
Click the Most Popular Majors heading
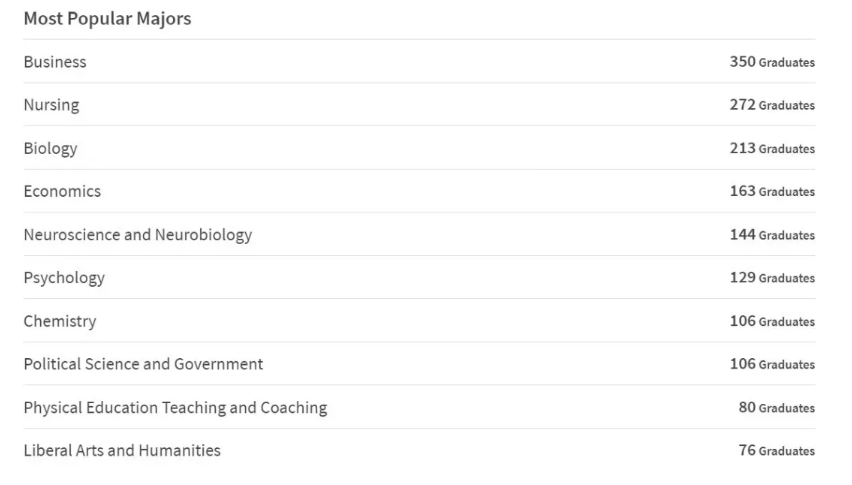(107, 19)
